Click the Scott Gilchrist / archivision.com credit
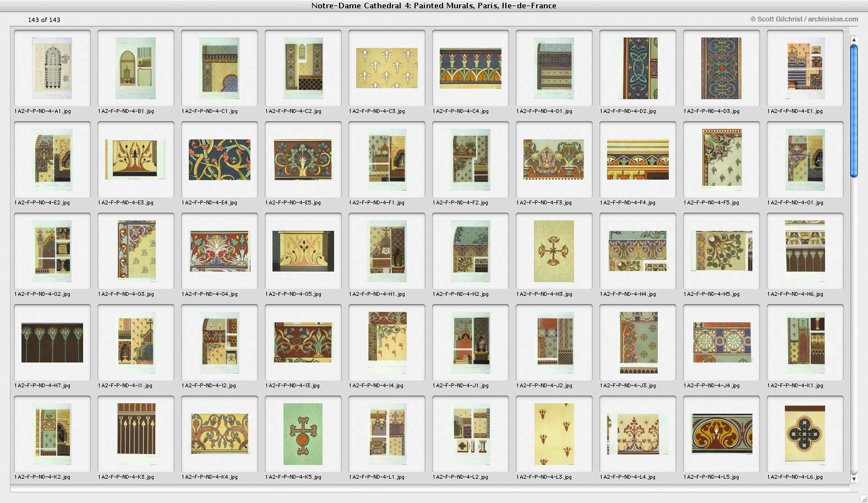This screenshot has width=868, height=503. pos(804,19)
